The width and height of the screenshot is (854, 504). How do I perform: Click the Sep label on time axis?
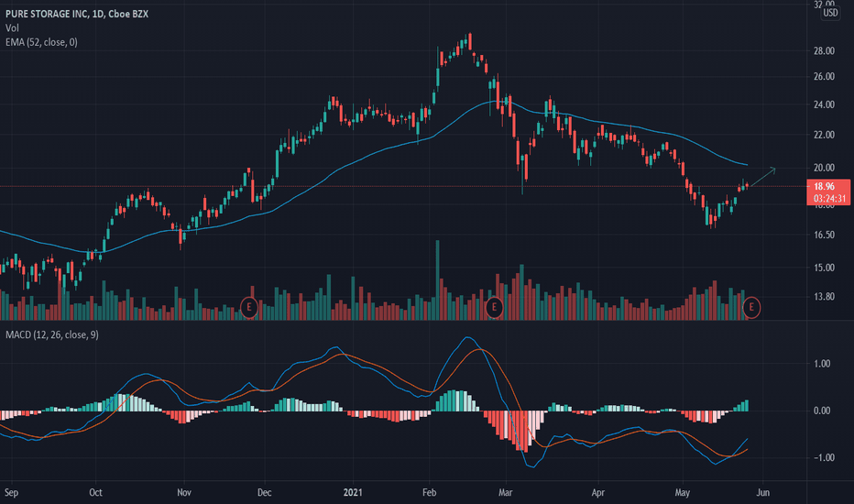coord(11,493)
